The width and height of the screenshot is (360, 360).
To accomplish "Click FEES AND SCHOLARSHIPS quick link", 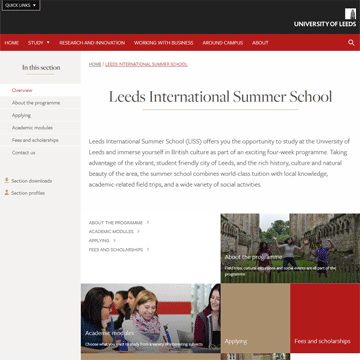I will (x=116, y=250).
